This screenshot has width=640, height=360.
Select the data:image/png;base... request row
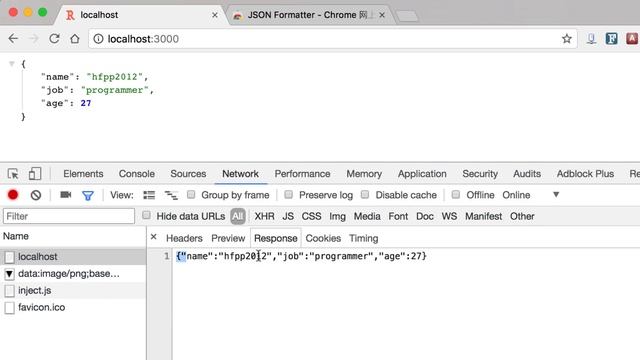73,273
